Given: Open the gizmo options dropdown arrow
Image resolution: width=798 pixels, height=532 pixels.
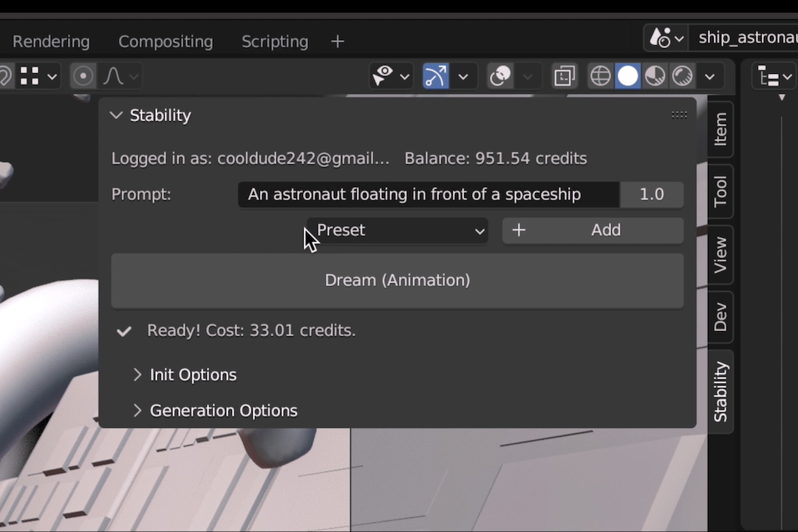Looking at the screenshot, I should pyautogui.click(x=463, y=76).
